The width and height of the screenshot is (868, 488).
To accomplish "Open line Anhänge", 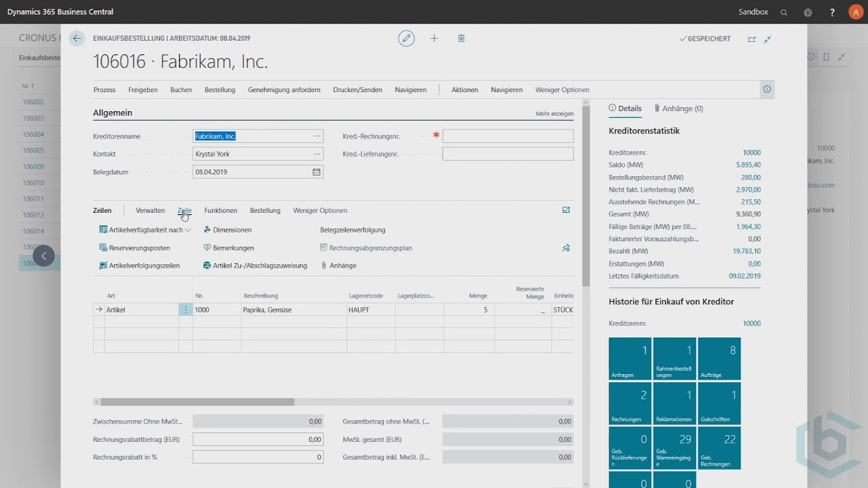I will [x=338, y=266].
